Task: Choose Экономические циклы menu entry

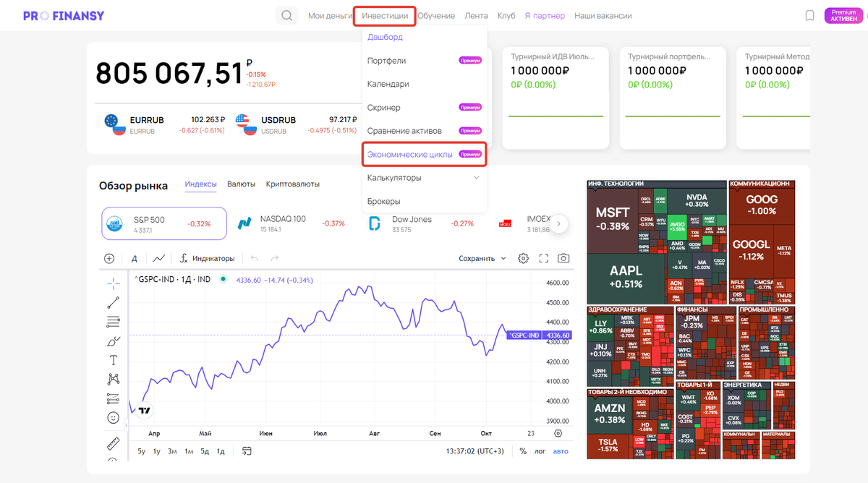Action: click(x=424, y=154)
